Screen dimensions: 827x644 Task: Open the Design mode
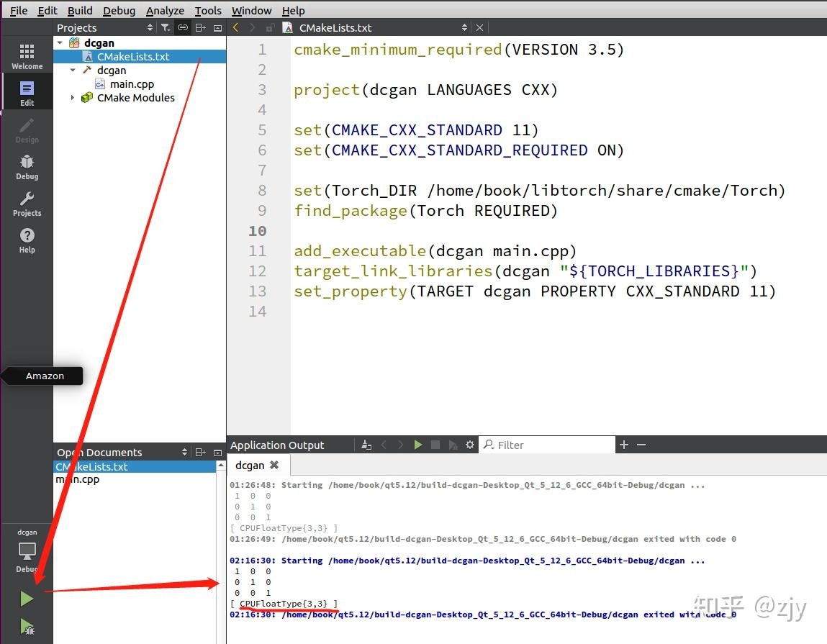(x=27, y=130)
